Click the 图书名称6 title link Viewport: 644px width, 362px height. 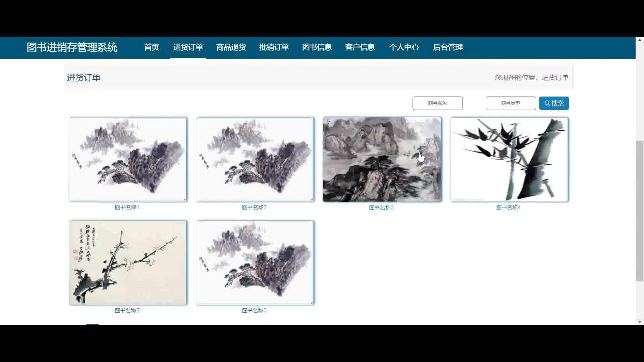click(254, 311)
